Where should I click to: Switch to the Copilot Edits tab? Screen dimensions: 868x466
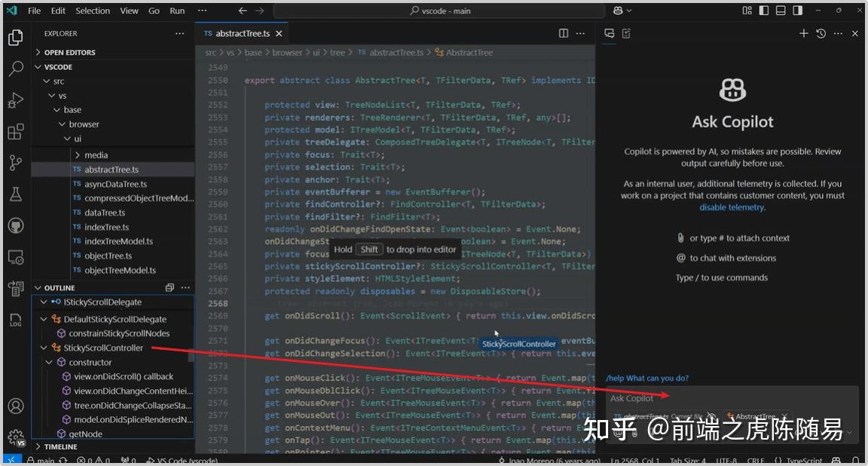pos(627,33)
